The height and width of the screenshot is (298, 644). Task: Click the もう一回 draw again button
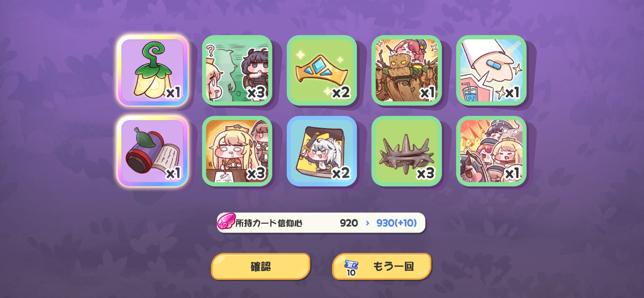click(382, 266)
